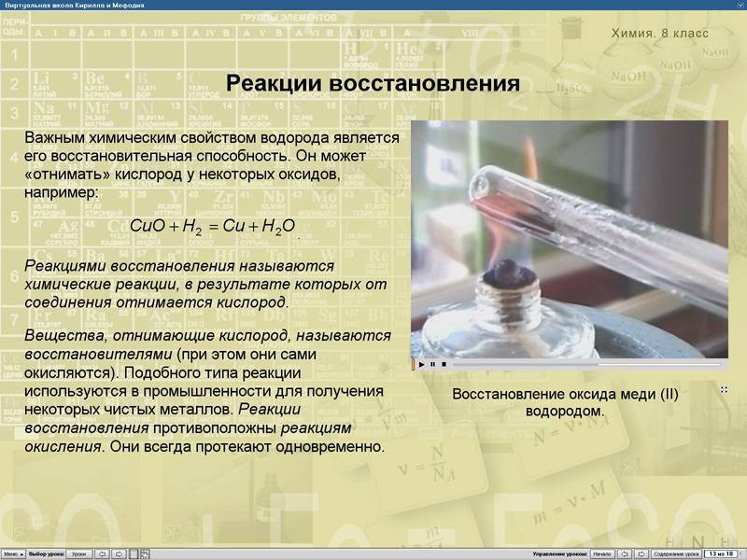Click the right navigation arrow near Уроки
The image size is (747, 560).
tap(119, 553)
